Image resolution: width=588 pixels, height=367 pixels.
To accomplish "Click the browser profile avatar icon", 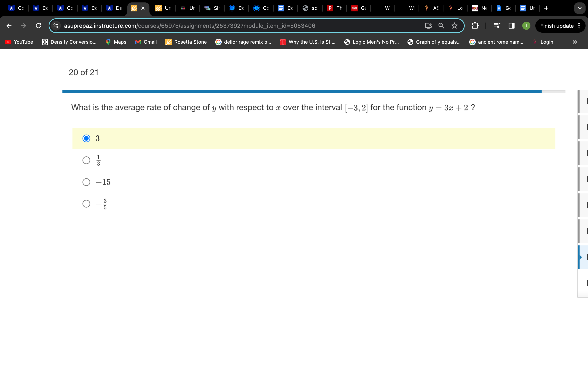I will click(x=527, y=25).
